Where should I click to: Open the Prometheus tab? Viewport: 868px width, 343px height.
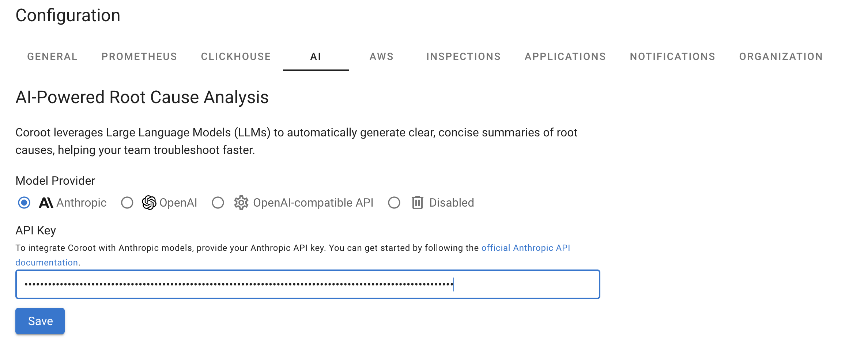(139, 57)
